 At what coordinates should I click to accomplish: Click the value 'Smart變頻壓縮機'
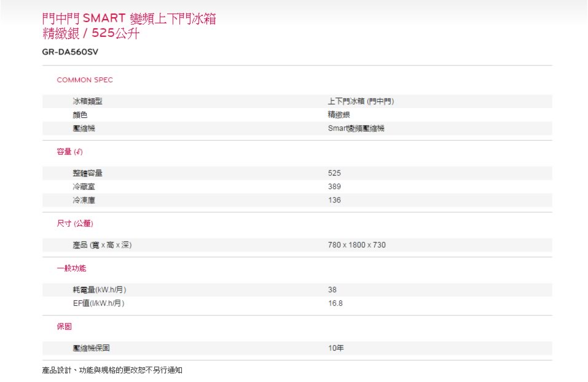pos(356,128)
